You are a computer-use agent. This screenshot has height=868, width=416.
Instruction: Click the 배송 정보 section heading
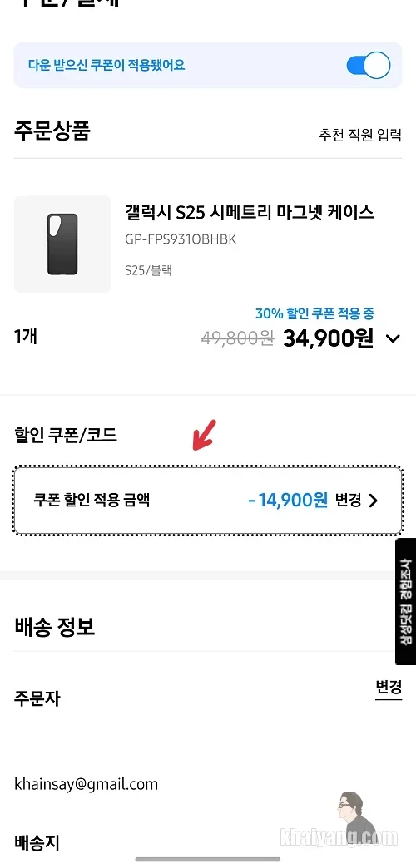pos(54,627)
